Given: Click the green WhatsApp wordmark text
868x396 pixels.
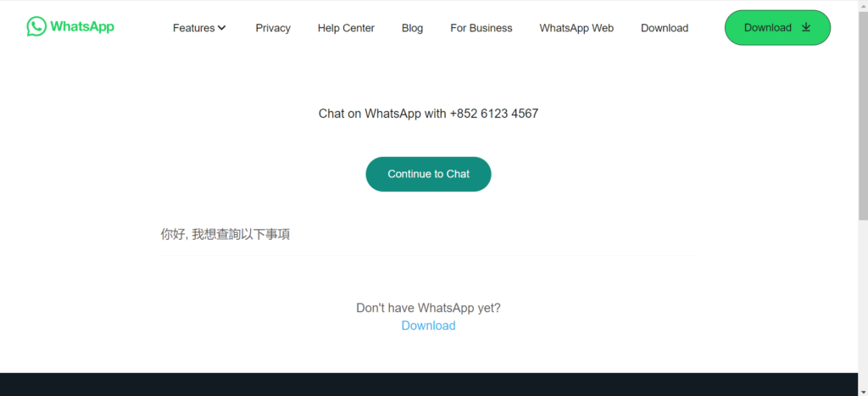Looking at the screenshot, I should tap(82, 26).
